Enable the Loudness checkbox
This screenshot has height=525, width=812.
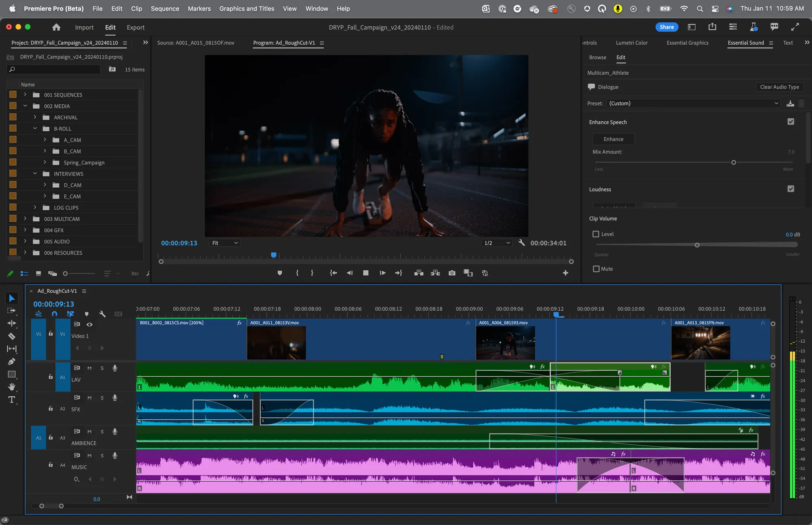(x=791, y=189)
